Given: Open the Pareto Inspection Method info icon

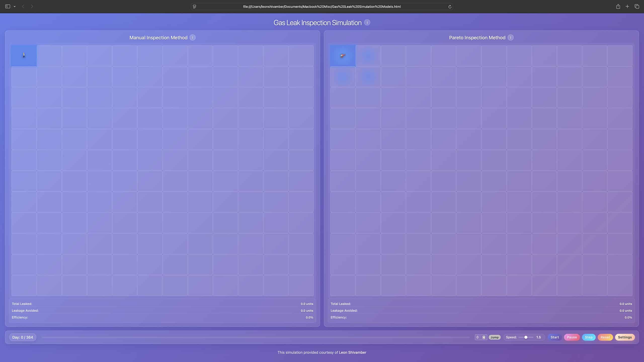Looking at the screenshot, I should 510,38.
